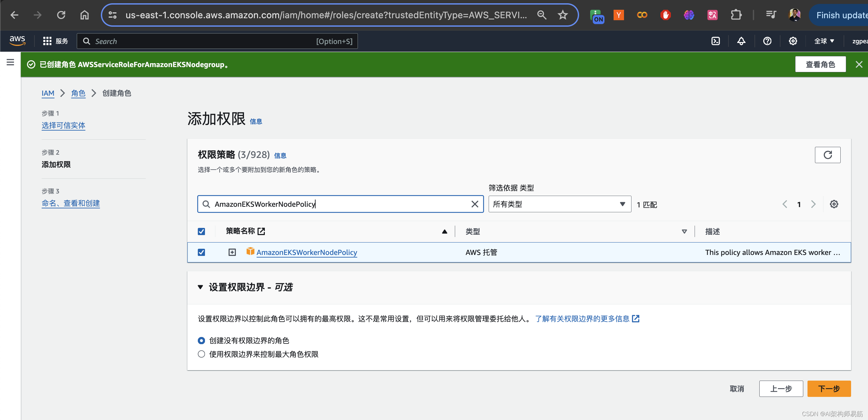Viewport: 868px width, 420px height.
Task: Click the Previous step button
Action: [781, 389]
